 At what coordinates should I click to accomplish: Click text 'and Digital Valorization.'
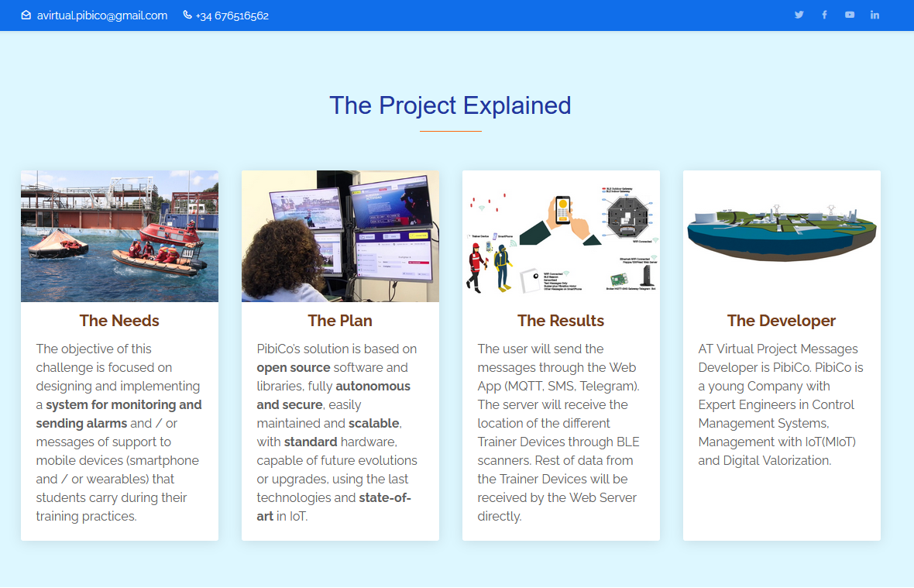(765, 460)
